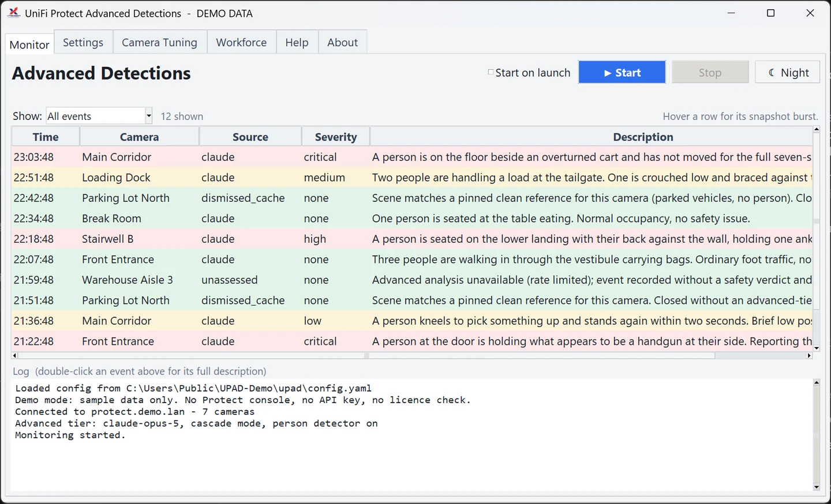
Task: Select the Stairwell B high severity row
Action: (x=412, y=239)
